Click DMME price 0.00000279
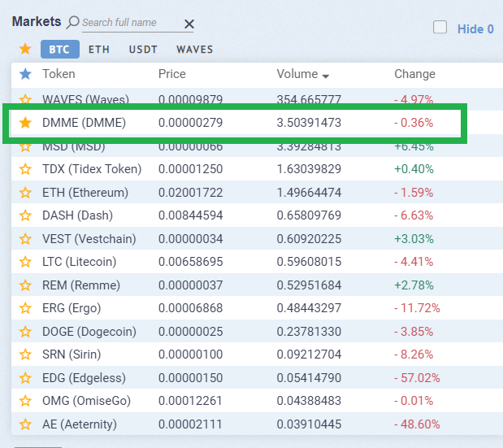Viewport: 503px width, 448px height. pos(190,123)
